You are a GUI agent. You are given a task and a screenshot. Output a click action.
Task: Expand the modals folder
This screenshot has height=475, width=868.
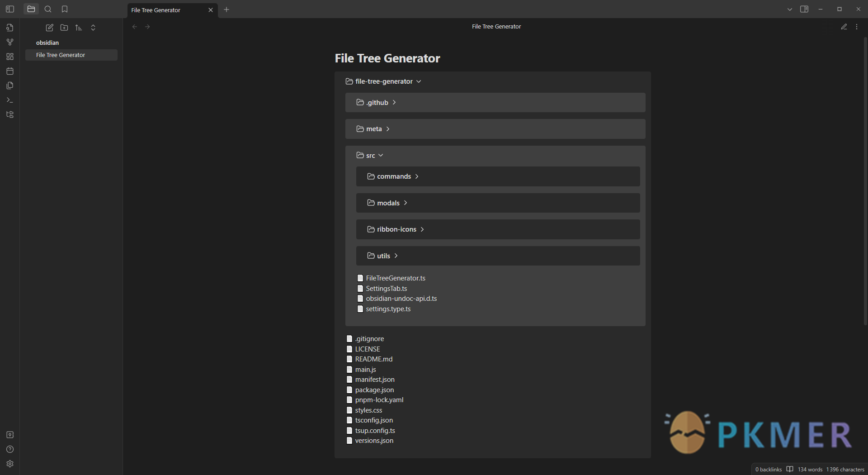pyautogui.click(x=498, y=203)
